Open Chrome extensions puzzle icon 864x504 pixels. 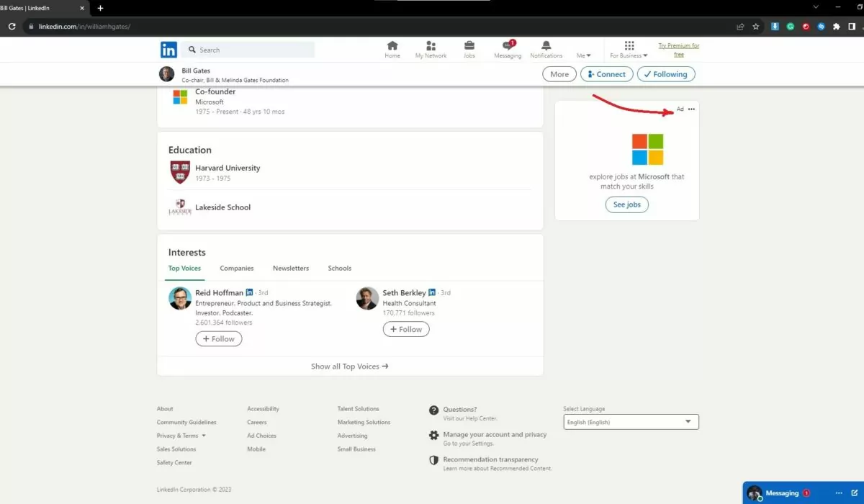click(x=836, y=27)
